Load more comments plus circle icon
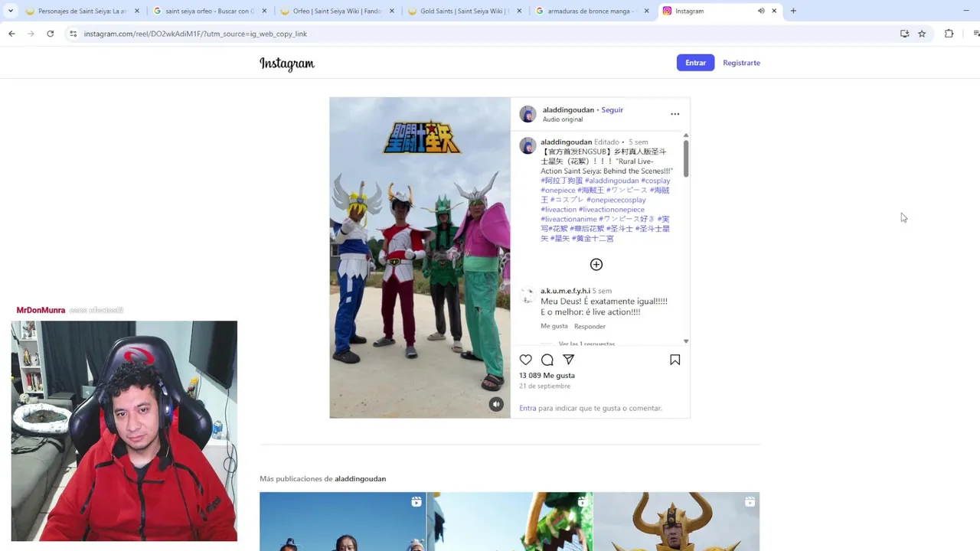Image resolution: width=980 pixels, height=551 pixels. click(596, 265)
